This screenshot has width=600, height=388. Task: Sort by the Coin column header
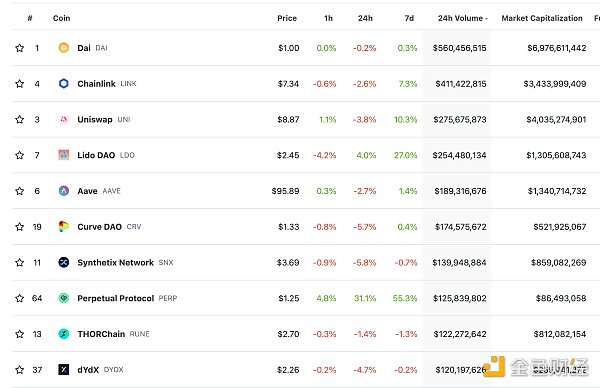click(62, 18)
